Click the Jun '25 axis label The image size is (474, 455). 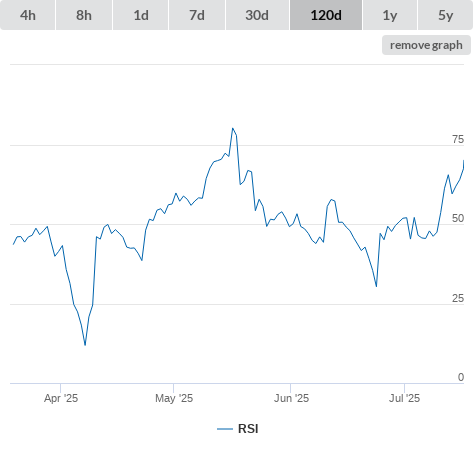291,398
